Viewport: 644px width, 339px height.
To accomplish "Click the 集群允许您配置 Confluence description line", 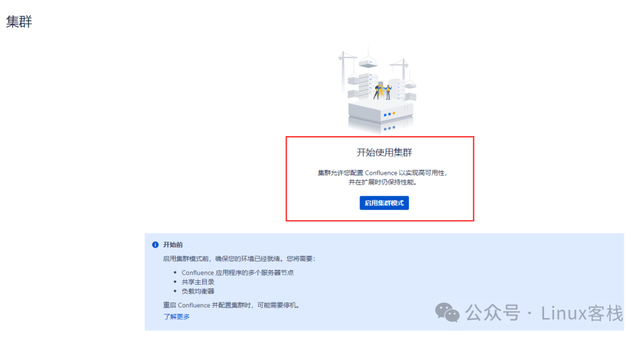I will click(382, 173).
